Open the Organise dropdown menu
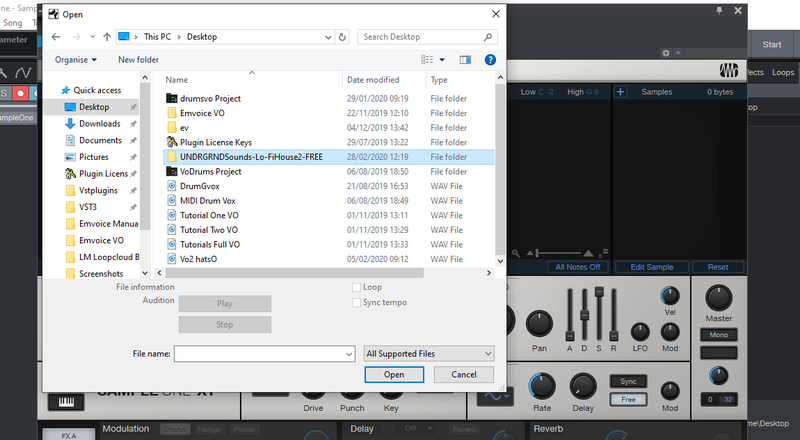Screen dimensions: 800x440 pos(76,60)
